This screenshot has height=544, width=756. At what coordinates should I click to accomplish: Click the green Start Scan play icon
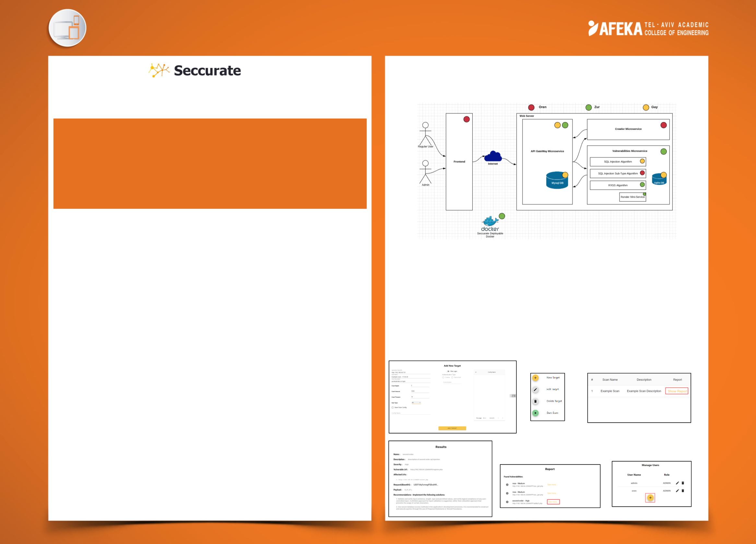coord(535,413)
